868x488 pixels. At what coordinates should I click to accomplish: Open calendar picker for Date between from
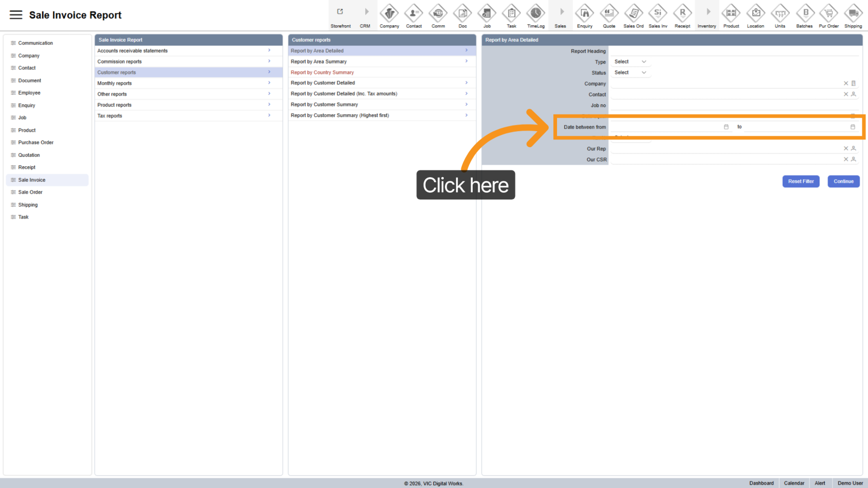(x=726, y=127)
